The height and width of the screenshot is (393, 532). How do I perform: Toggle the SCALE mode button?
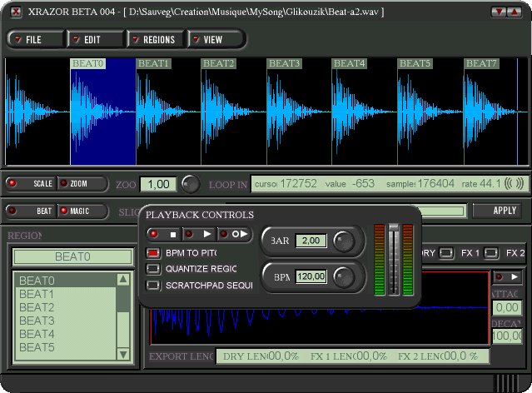click(x=31, y=184)
